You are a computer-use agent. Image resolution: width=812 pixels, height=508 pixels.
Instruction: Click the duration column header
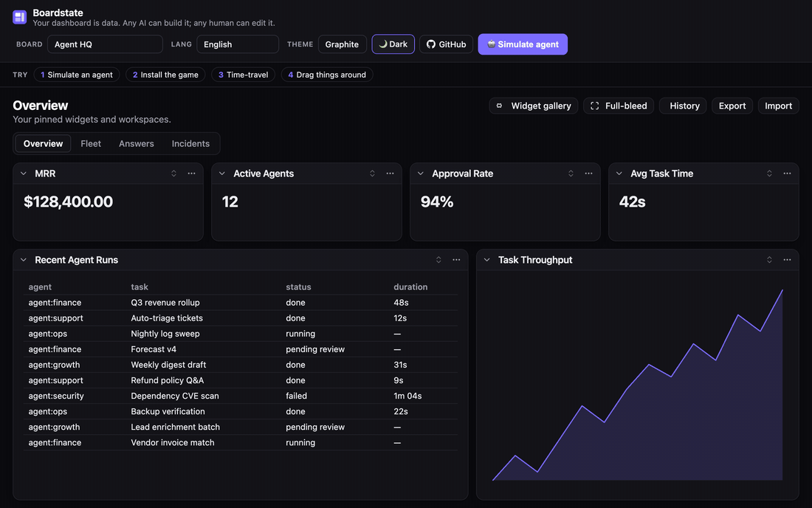[410, 287]
